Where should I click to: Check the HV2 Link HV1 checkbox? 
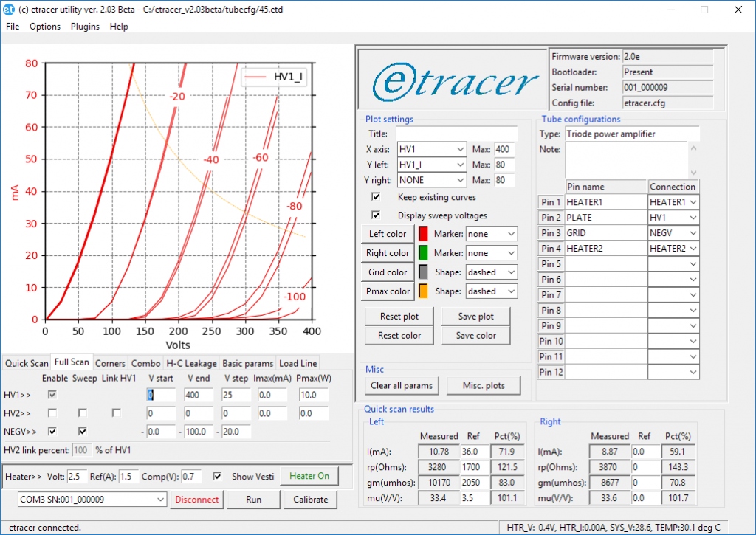[116, 413]
